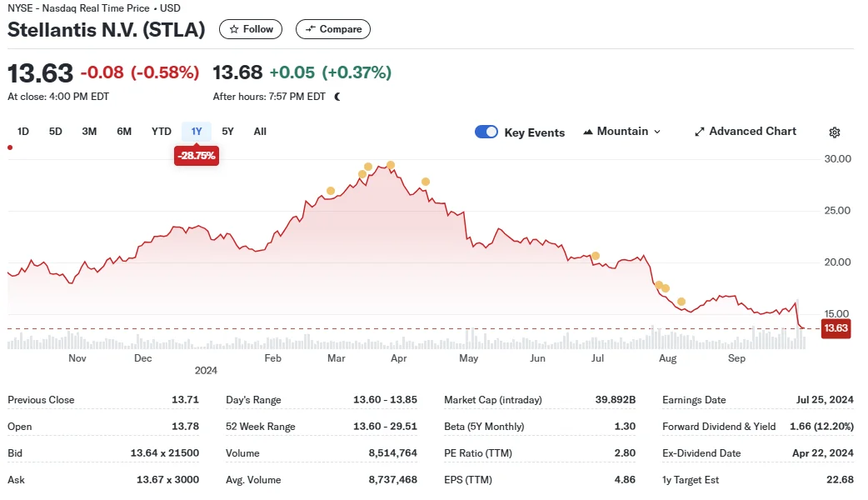
Task: Click the 52 Week Range value
Action: tap(386, 427)
